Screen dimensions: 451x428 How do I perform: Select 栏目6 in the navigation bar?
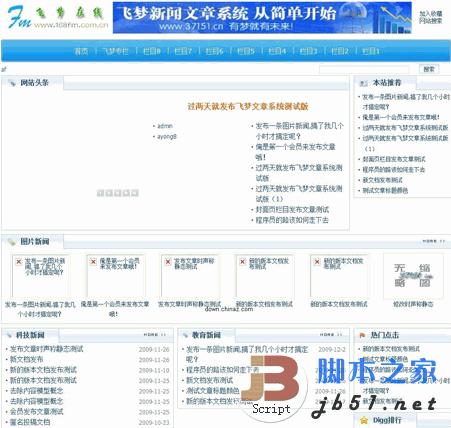(x=214, y=51)
